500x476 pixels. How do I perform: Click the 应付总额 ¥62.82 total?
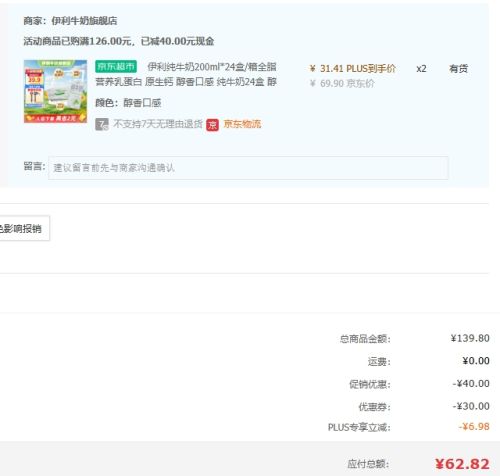pyautogui.click(x=462, y=464)
